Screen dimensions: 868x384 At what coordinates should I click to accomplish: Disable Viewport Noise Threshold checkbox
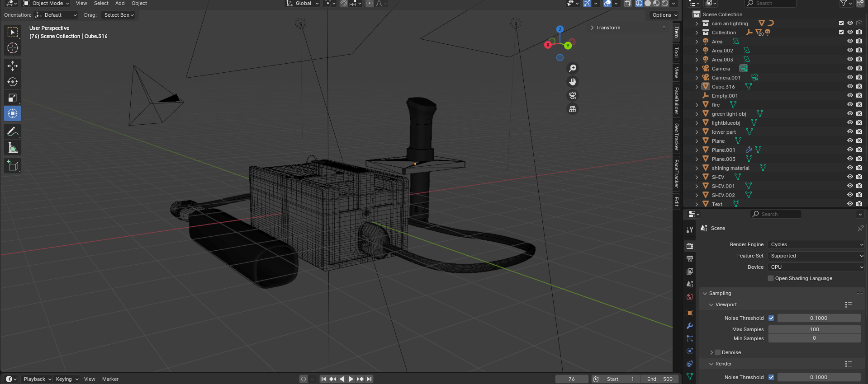point(771,318)
